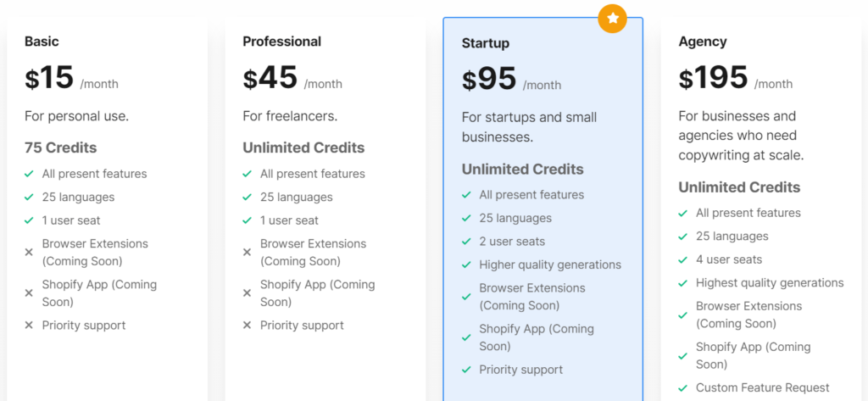Click the X icon beside Professional Browser Extensions

click(x=247, y=253)
